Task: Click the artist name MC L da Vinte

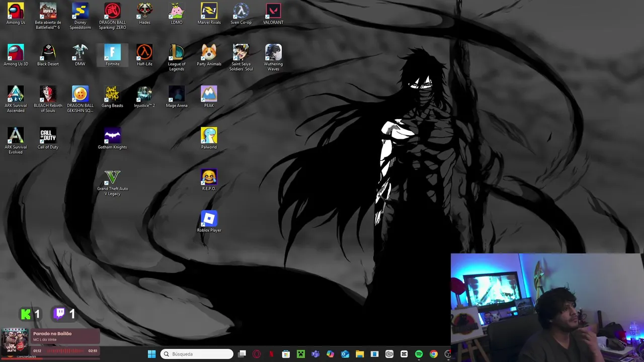Action: (45, 340)
